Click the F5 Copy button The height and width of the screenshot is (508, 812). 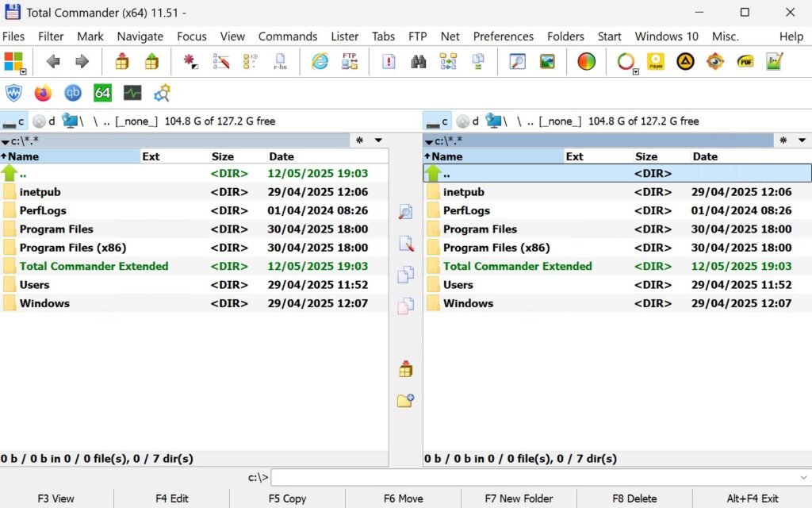tap(287, 498)
